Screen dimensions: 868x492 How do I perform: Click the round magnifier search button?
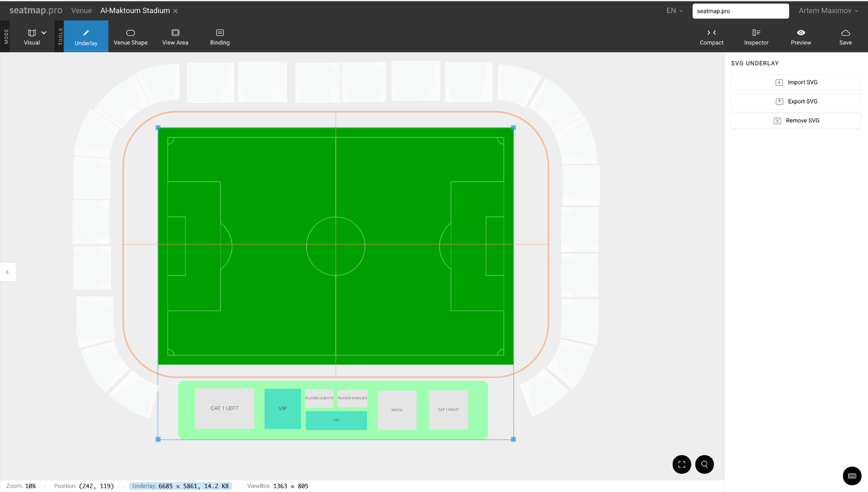pos(704,464)
